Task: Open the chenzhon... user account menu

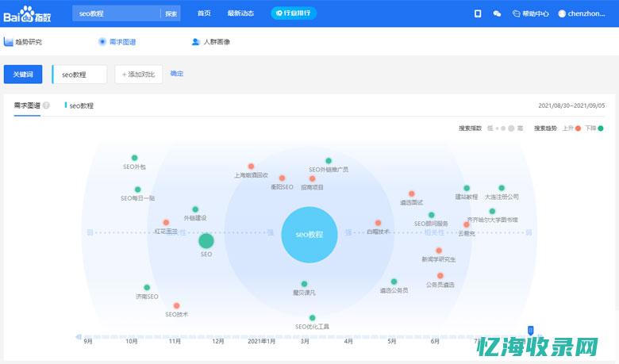Action: (582, 13)
